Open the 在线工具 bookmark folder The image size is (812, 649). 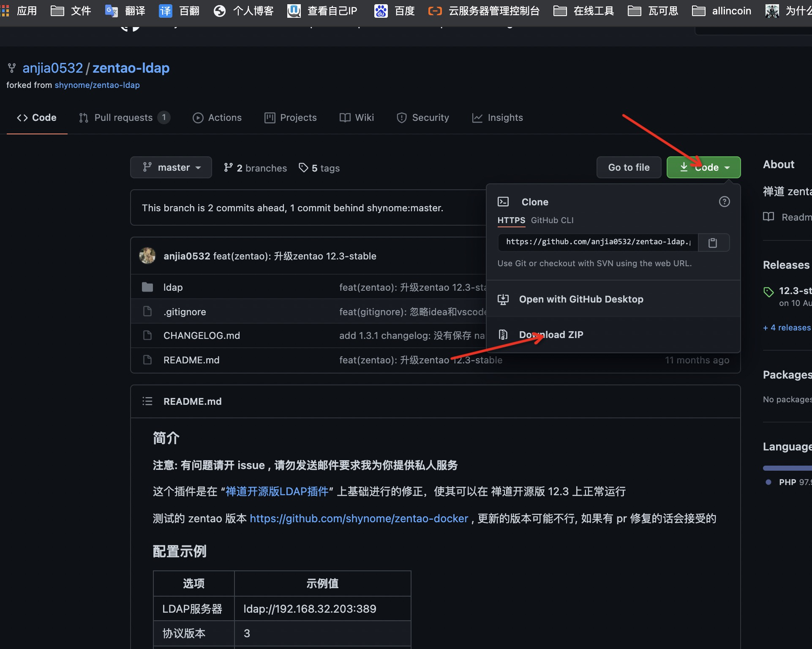coord(583,11)
